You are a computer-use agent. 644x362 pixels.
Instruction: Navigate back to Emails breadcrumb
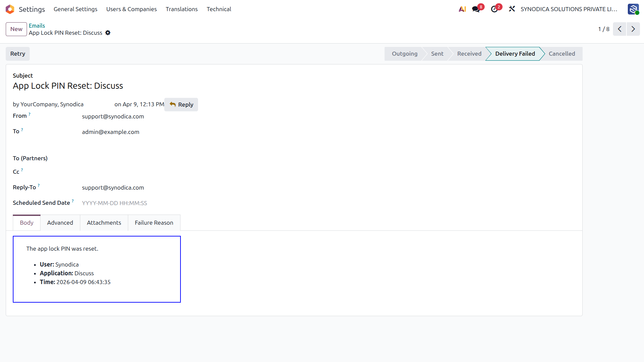tap(37, 26)
